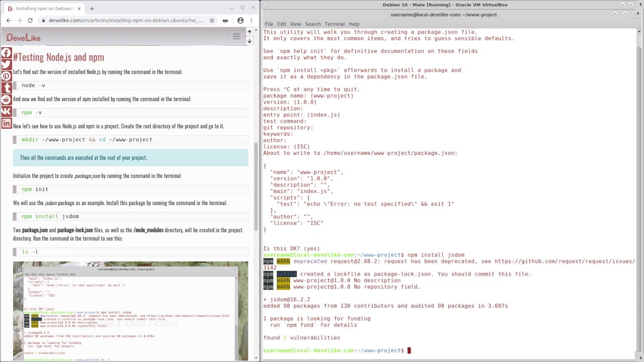This screenshot has height=362, width=644.
Task: Share the article on LinkedIn
Action: click(6, 123)
